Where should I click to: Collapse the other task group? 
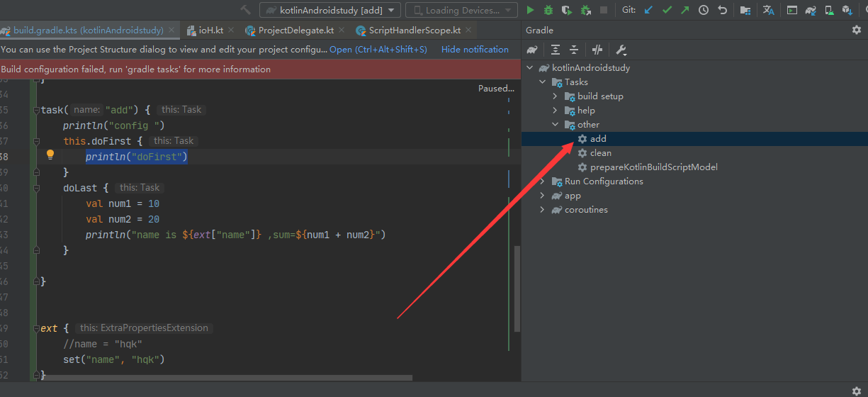[x=556, y=125]
